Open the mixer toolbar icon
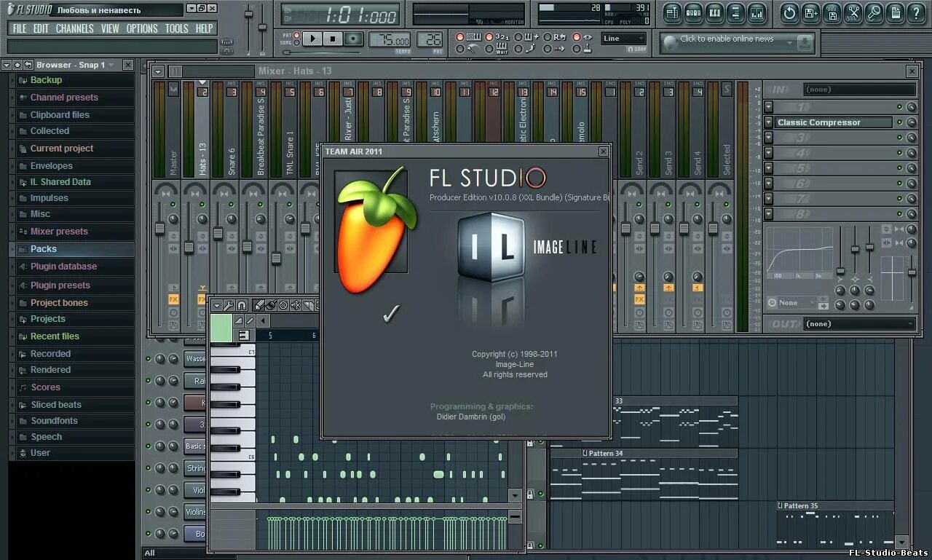The height and width of the screenshot is (560, 932). coord(757,12)
